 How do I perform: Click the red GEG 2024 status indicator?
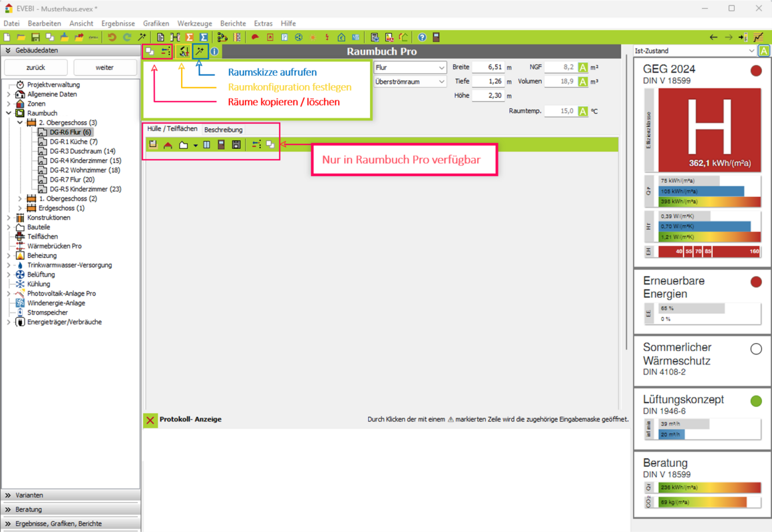[x=756, y=70]
